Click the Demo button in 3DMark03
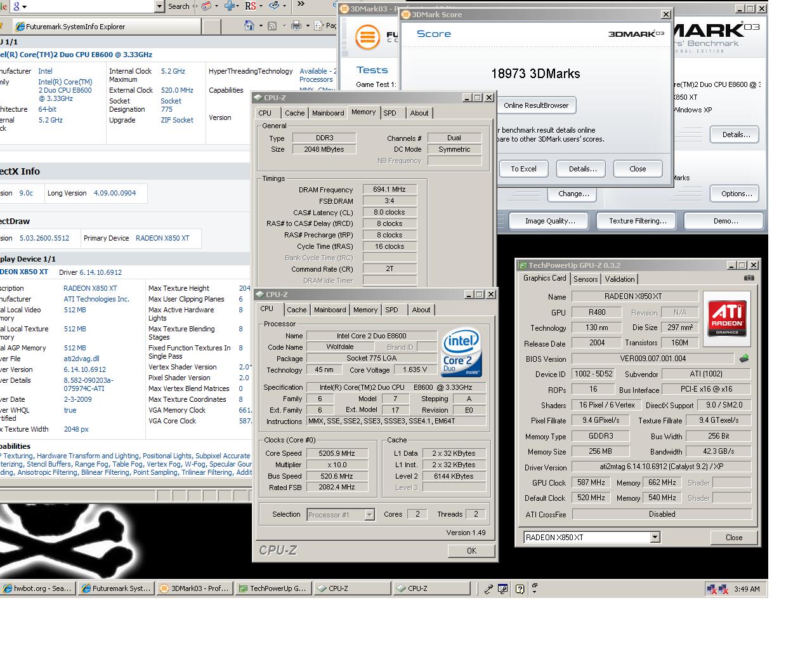812x650 pixels. pyautogui.click(x=725, y=221)
